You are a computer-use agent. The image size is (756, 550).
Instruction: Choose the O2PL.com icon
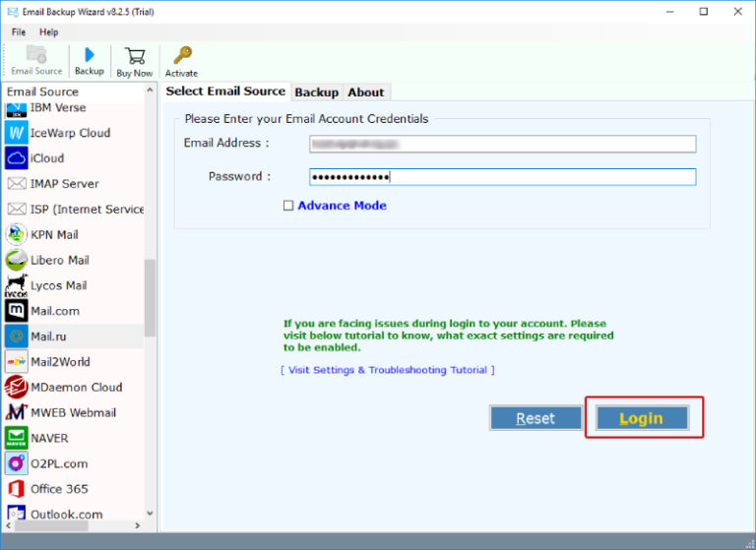(17, 463)
